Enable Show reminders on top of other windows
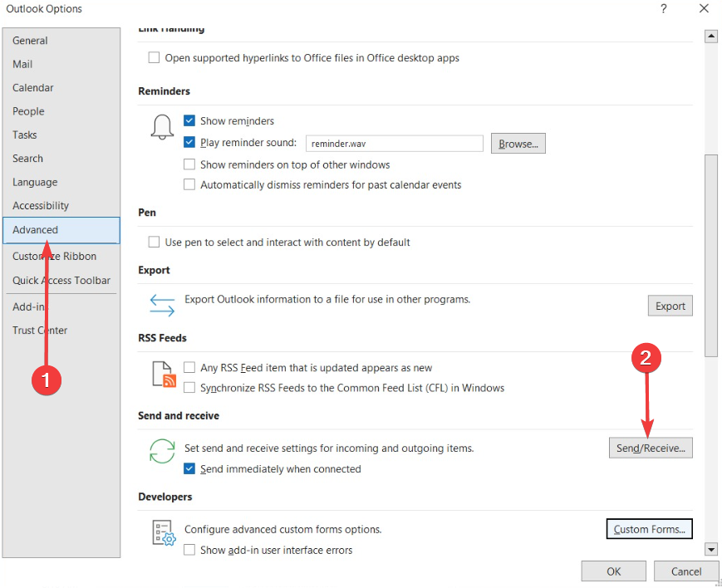The height and width of the screenshot is (588, 722). pyautogui.click(x=189, y=164)
